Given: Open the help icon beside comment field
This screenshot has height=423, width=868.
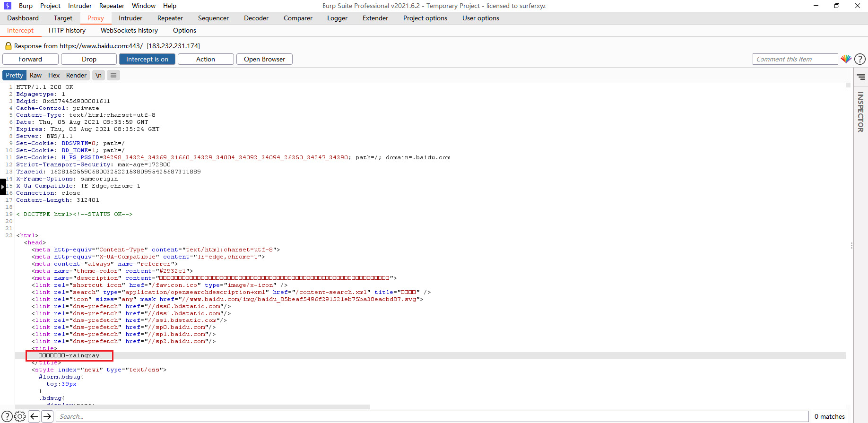Looking at the screenshot, I should (x=860, y=59).
